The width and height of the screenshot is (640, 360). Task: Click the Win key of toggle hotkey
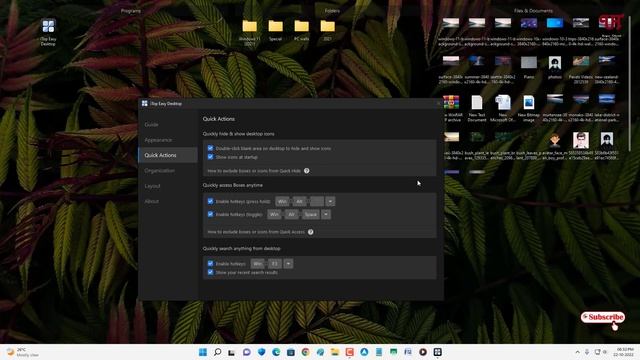(x=274, y=214)
